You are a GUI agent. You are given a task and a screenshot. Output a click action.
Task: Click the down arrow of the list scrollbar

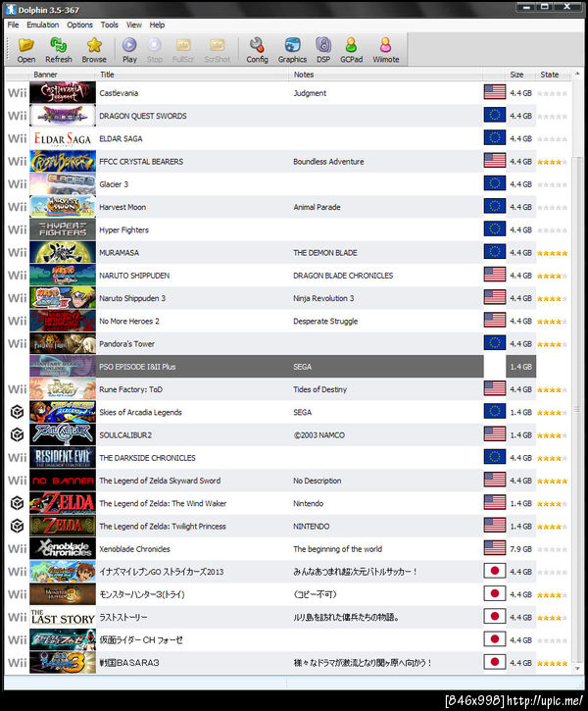577,669
